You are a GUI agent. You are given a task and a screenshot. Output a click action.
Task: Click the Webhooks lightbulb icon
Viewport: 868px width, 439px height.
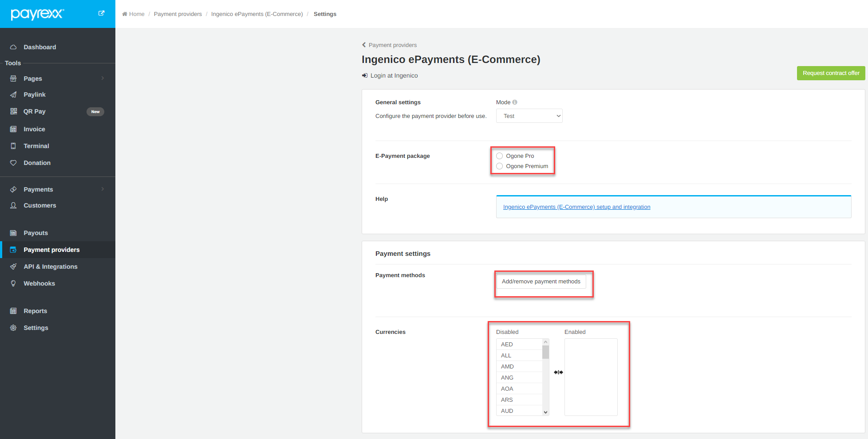[13, 283]
